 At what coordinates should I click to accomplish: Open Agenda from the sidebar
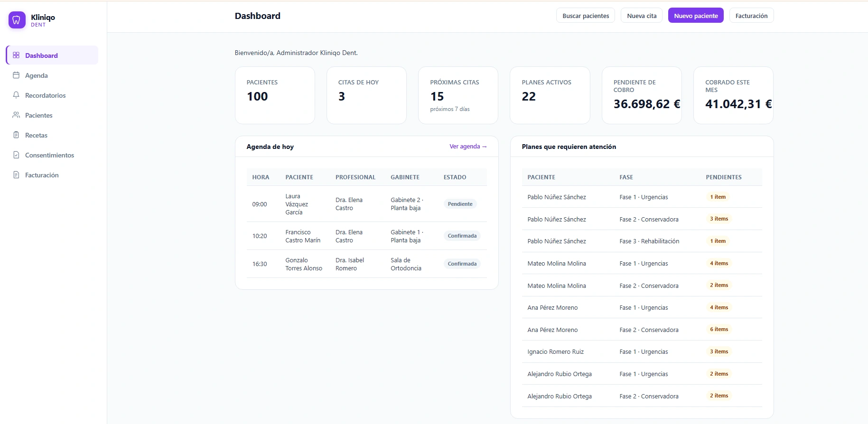click(x=52, y=75)
